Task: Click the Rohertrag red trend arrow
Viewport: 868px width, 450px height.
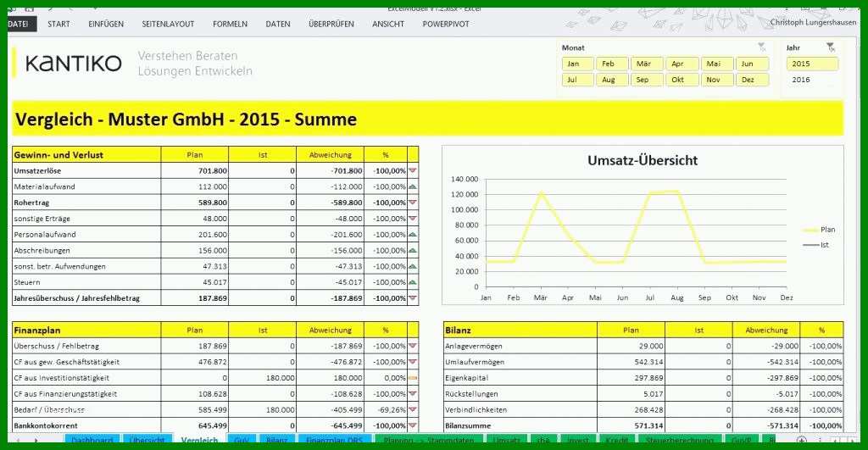Action: point(413,203)
